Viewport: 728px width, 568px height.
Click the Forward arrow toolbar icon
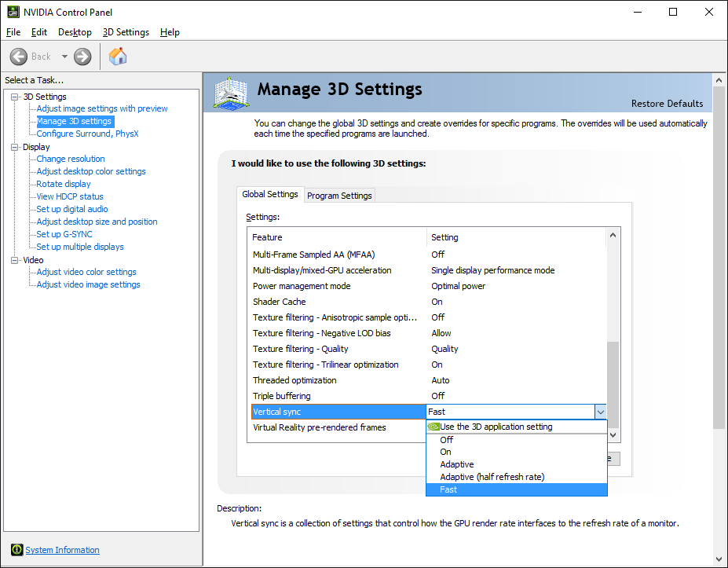82,57
